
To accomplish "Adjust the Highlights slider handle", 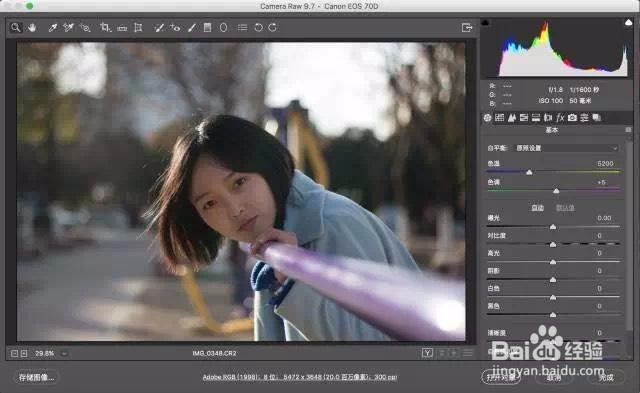I will (x=553, y=262).
